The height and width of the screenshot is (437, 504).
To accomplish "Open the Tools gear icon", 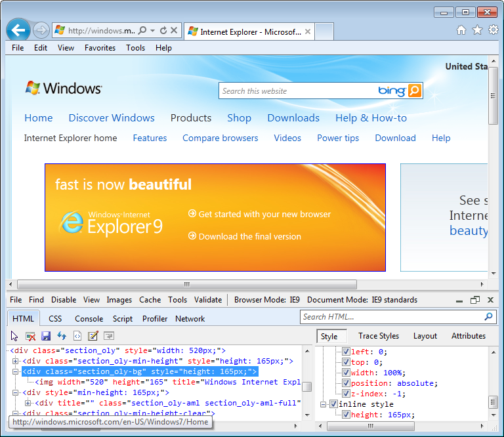I will coord(493,30).
